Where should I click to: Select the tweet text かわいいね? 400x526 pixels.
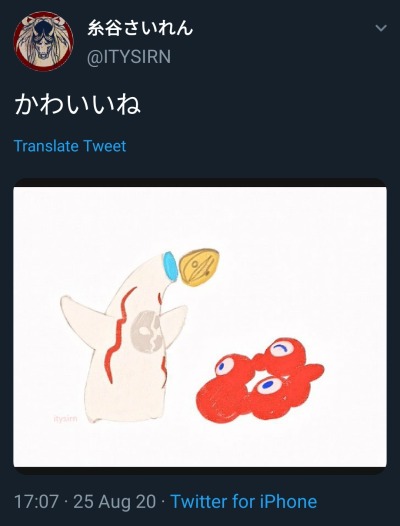(x=77, y=104)
